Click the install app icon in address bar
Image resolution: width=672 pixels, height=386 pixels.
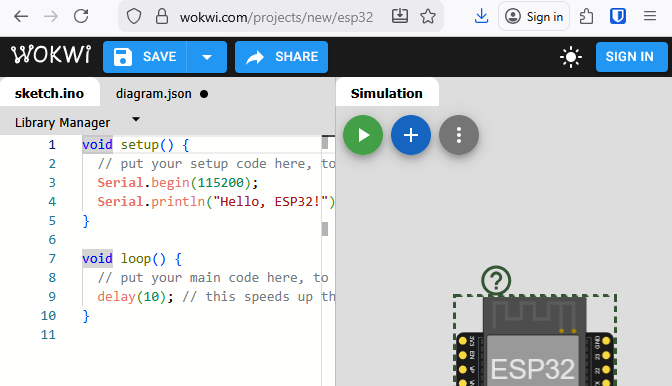(399, 16)
